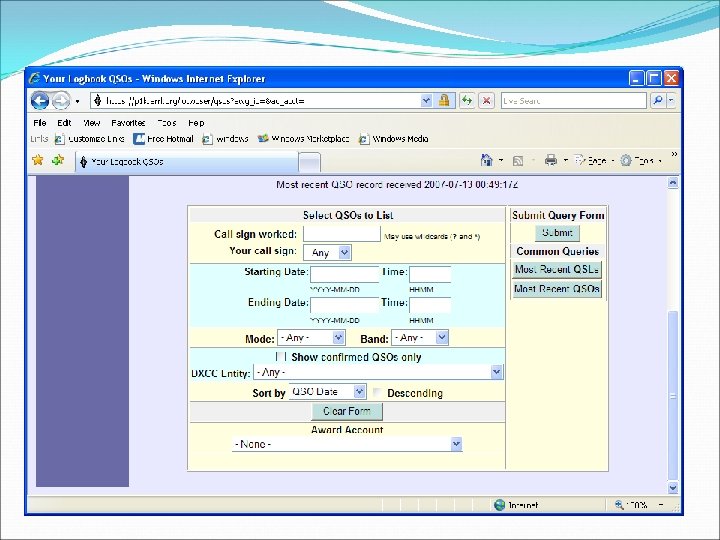Select the Your Logbook QSOs tab

[186, 162]
